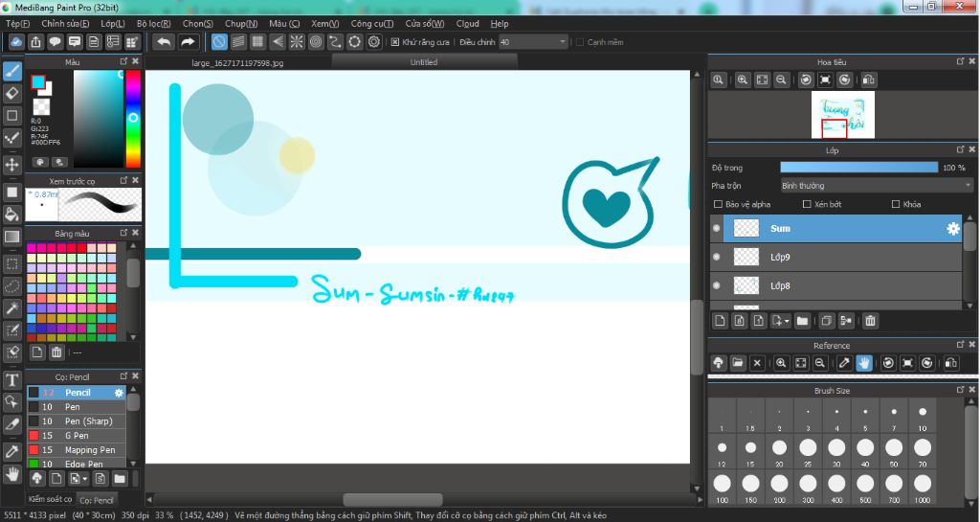Select the Lasso tool

pyautogui.click(x=11, y=285)
